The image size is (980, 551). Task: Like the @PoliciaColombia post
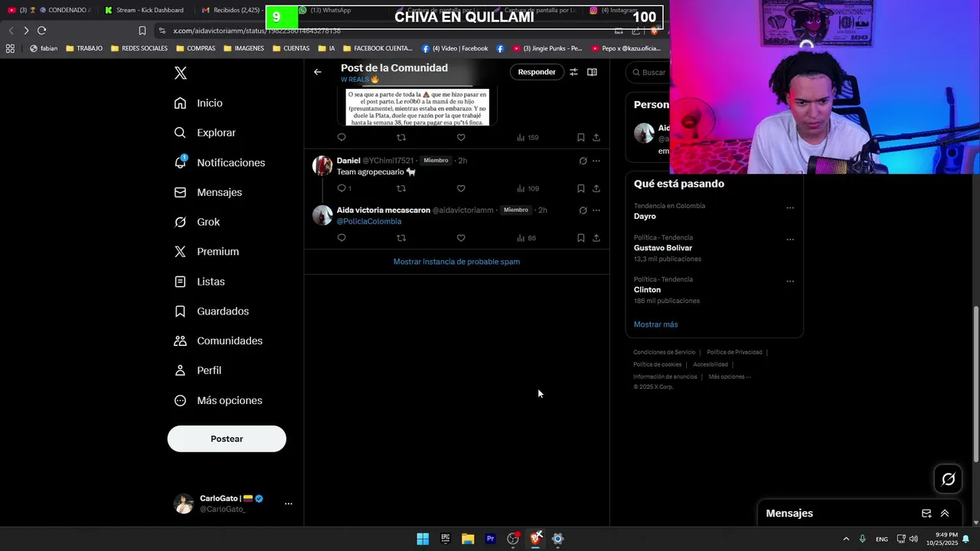point(461,238)
